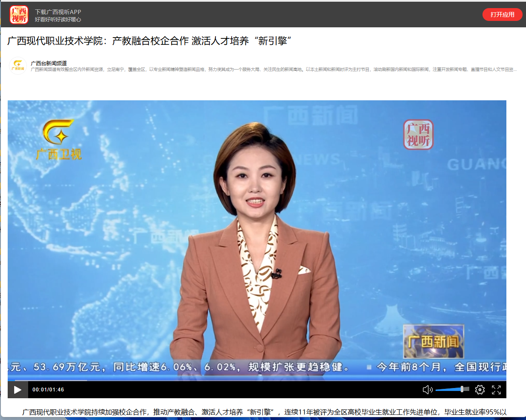The image size is (526, 420).
Task: Click the 广西卫视 logo in the video
Action: point(59,140)
